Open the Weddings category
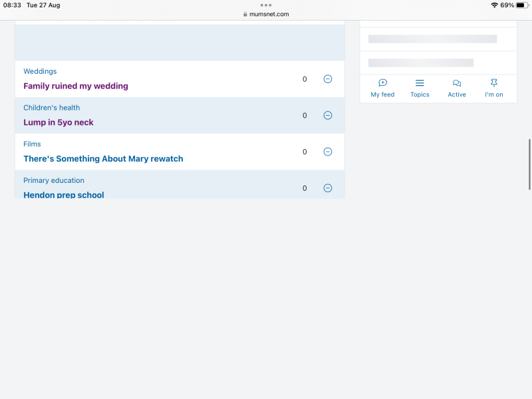Viewport: 532px width, 399px height. tap(40, 71)
